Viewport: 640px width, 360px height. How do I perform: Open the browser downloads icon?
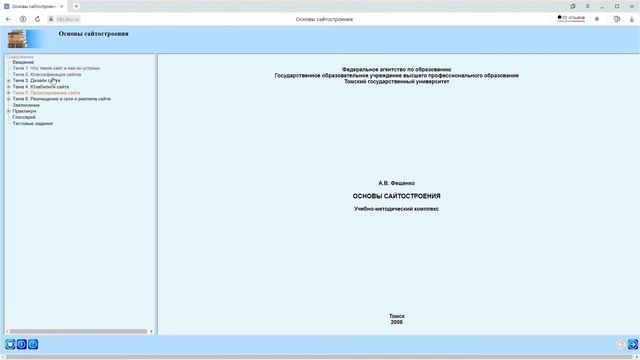coord(631,19)
